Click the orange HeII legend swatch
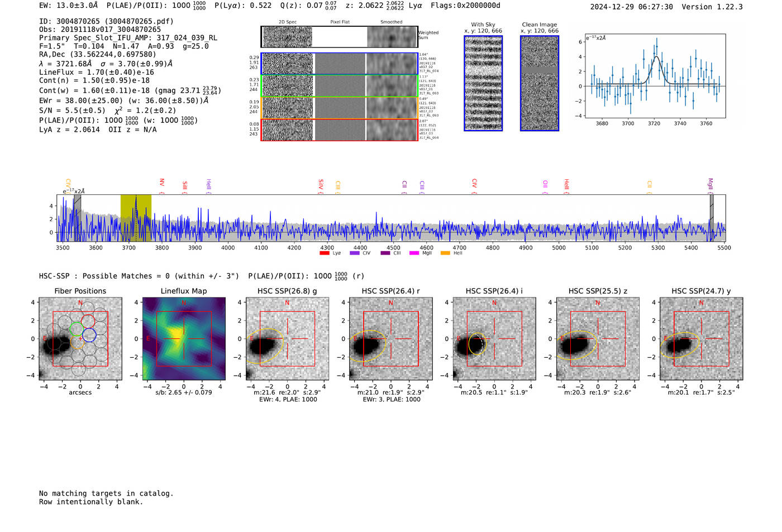The image size is (782, 532). (445, 253)
